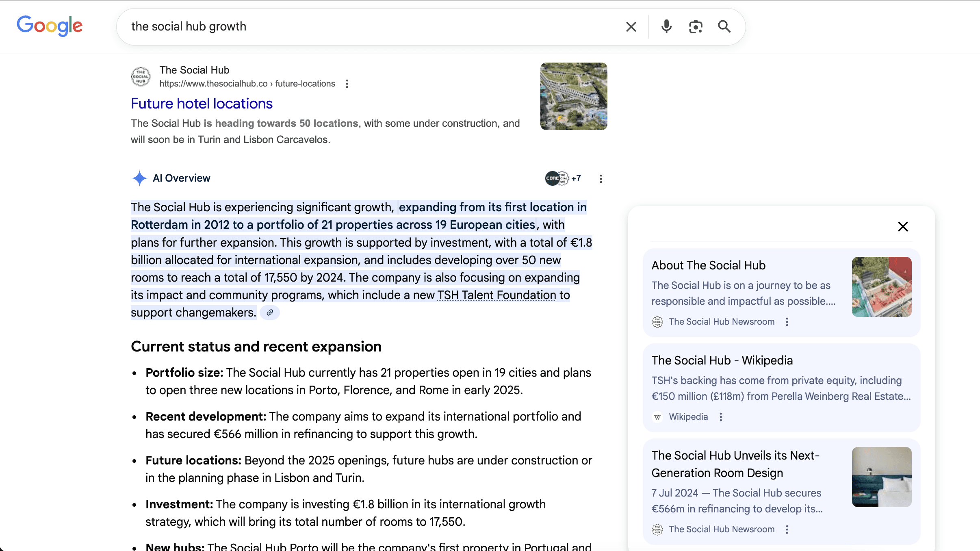Open the Google logo homepage
Image resolution: width=980 pixels, height=551 pixels.
pyautogui.click(x=50, y=26)
